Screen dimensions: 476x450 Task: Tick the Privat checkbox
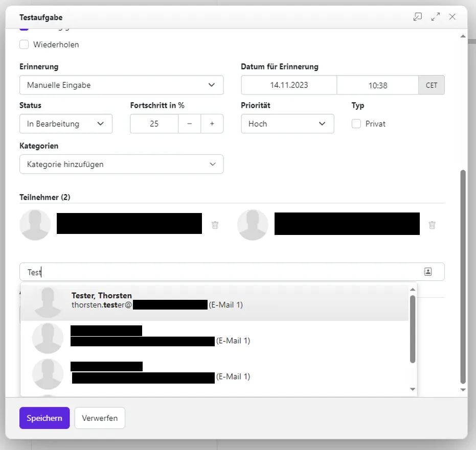[x=356, y=124]
